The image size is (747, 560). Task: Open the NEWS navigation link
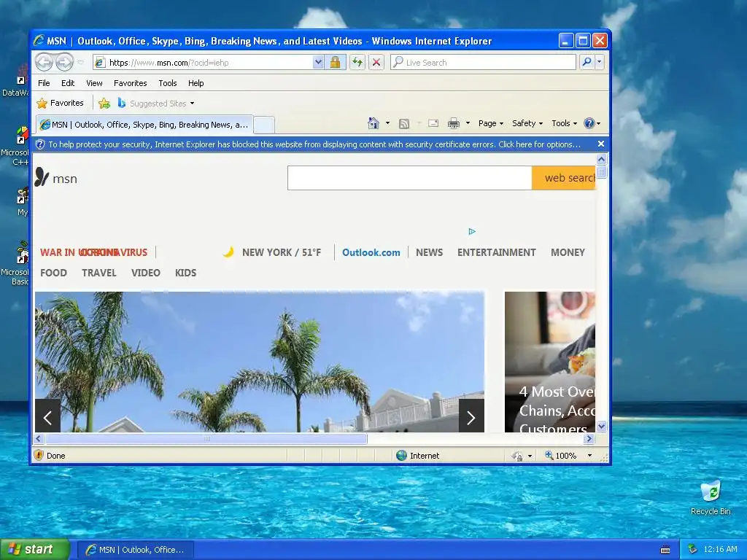tap(429, 252)
